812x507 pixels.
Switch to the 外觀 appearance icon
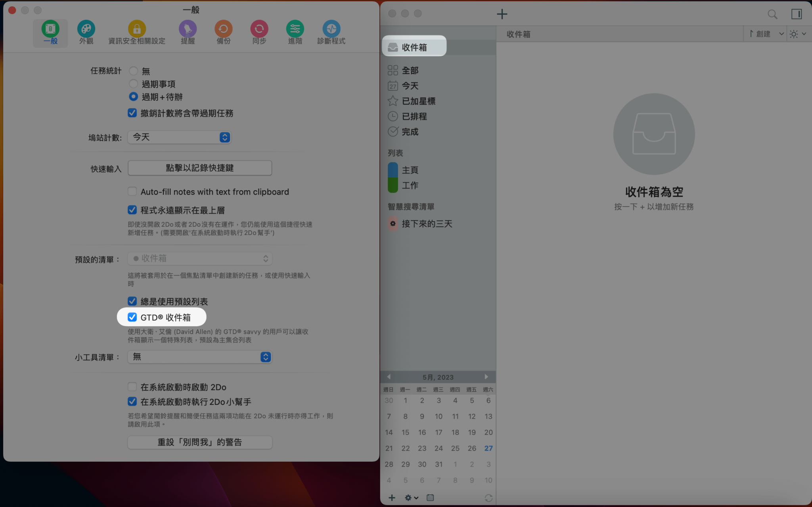(86, 28)
